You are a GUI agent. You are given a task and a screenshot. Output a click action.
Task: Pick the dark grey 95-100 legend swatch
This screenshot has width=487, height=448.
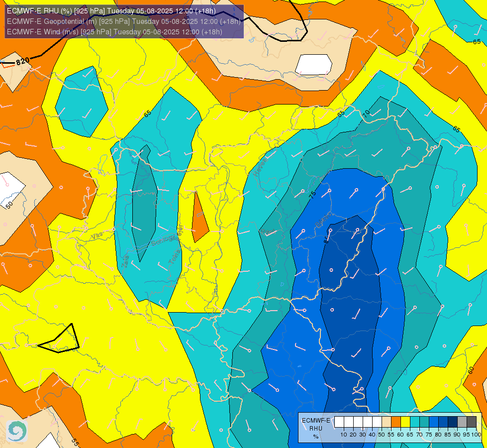472,422
